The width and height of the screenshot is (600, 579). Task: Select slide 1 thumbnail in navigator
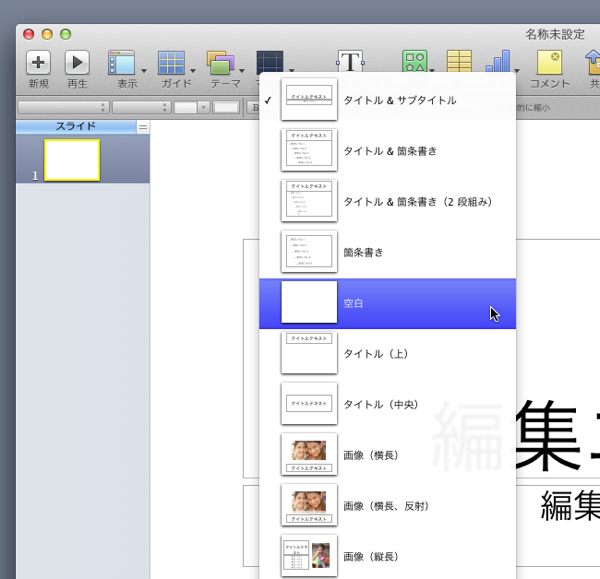pos(72,160)
